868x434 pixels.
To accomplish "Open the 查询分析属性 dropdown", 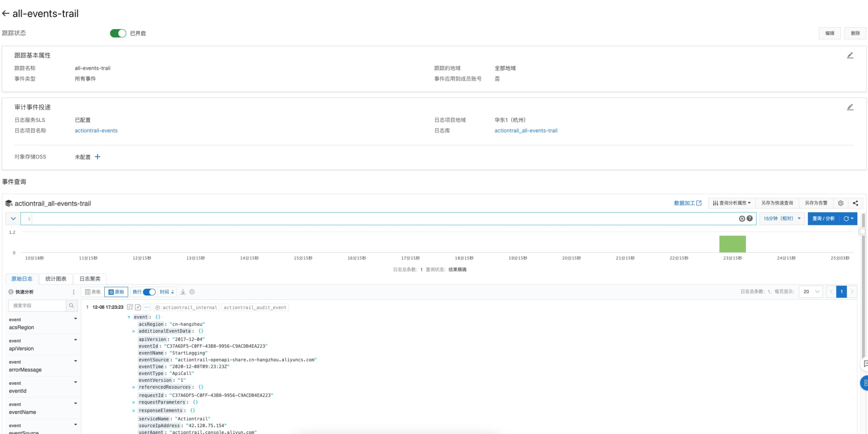I will pyautogui.click(x=732, y=203).
